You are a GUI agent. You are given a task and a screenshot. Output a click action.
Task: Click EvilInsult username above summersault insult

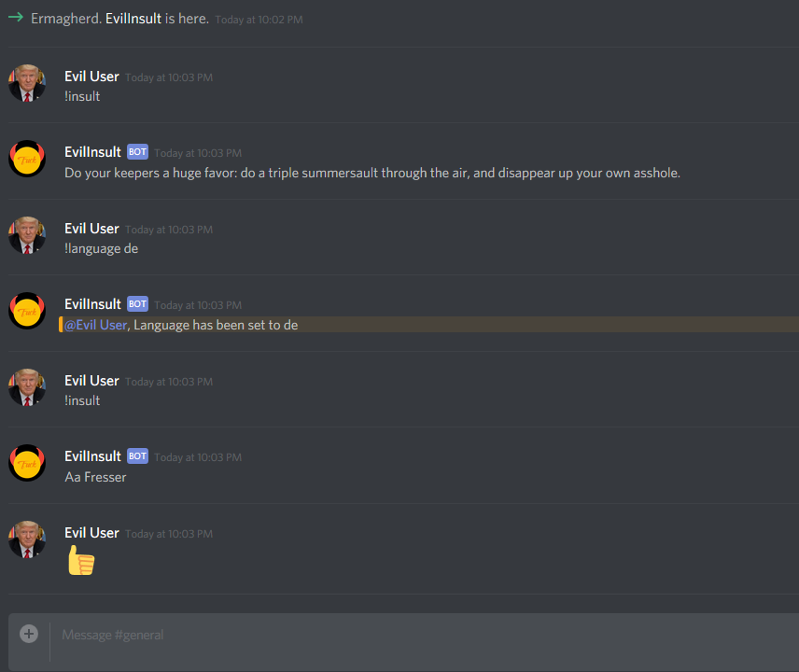[x=92, y=152]
